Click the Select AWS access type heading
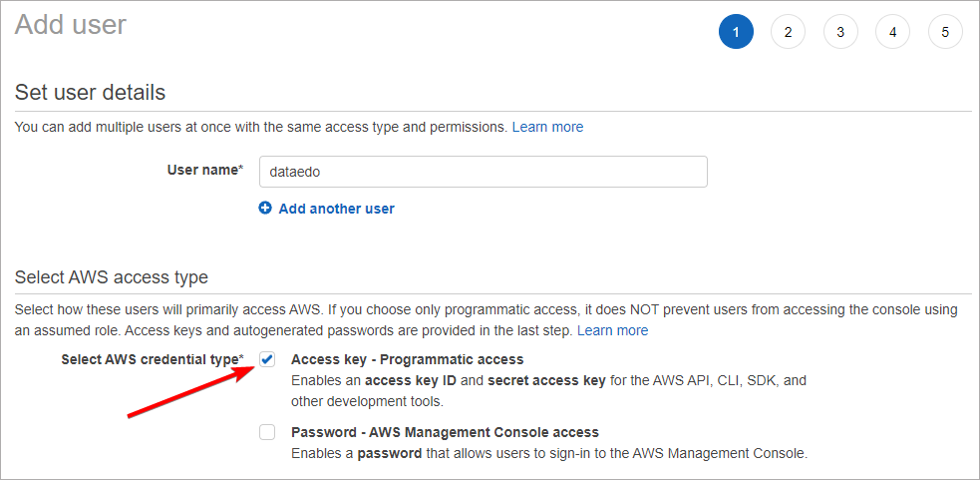The height and width of the screenshot is (480, 980). [112, 277]
